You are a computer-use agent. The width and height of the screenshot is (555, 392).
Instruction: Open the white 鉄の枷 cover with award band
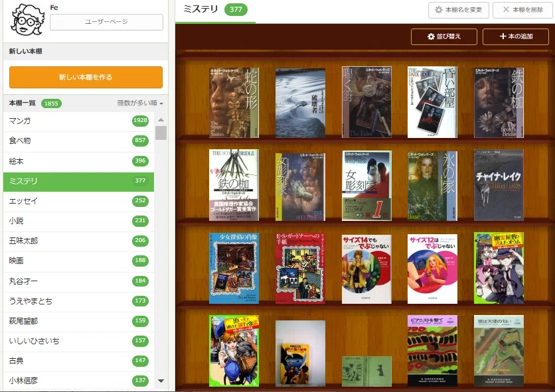[234, 185]
